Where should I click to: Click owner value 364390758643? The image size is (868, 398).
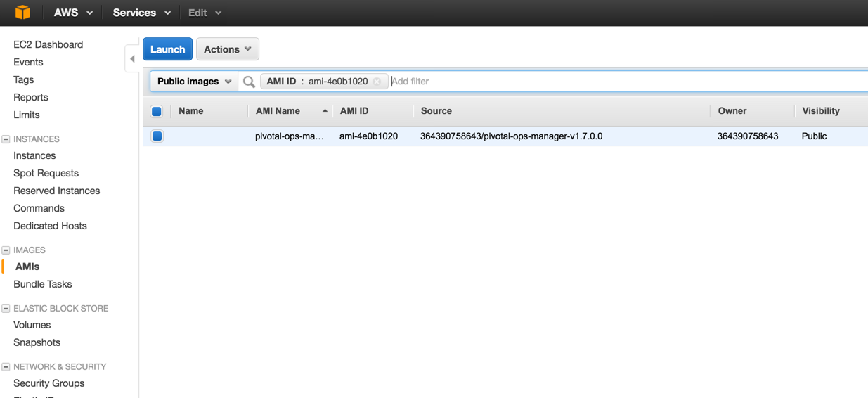(x=748, y=136)
